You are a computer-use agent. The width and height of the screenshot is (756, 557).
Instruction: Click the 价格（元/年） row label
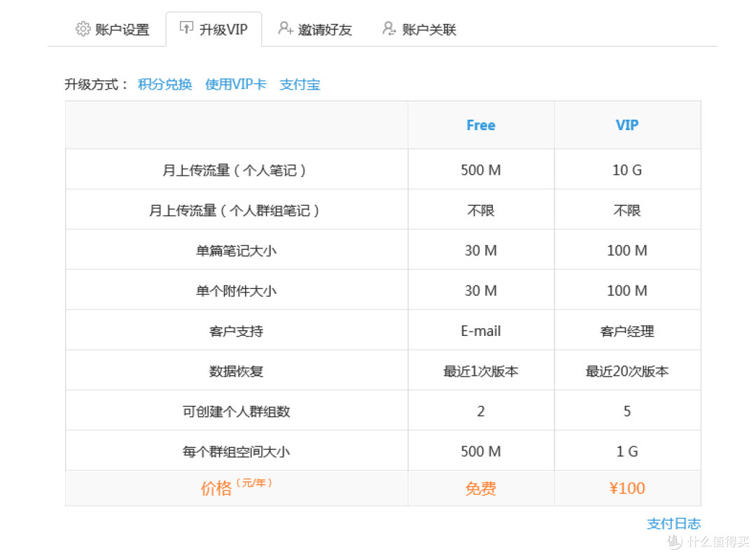pos(236,488)
